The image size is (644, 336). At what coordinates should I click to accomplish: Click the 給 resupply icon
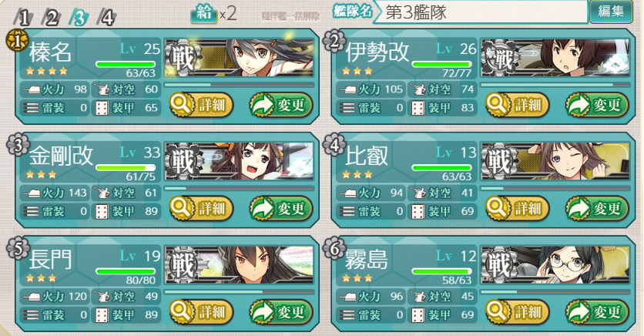click(x=203, y=14)
